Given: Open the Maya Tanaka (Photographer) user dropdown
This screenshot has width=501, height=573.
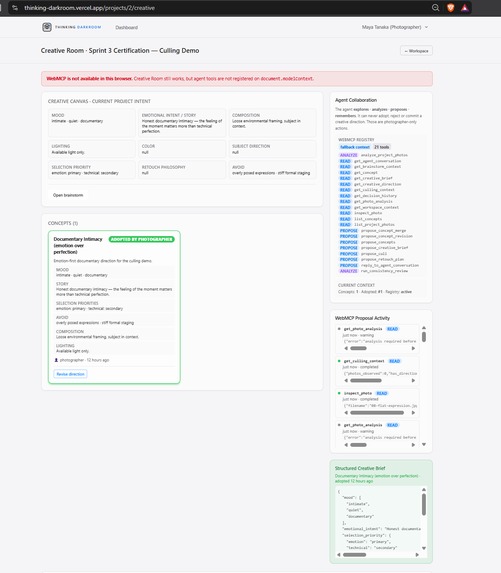Looking at the screenshot, I should (395, 27).
